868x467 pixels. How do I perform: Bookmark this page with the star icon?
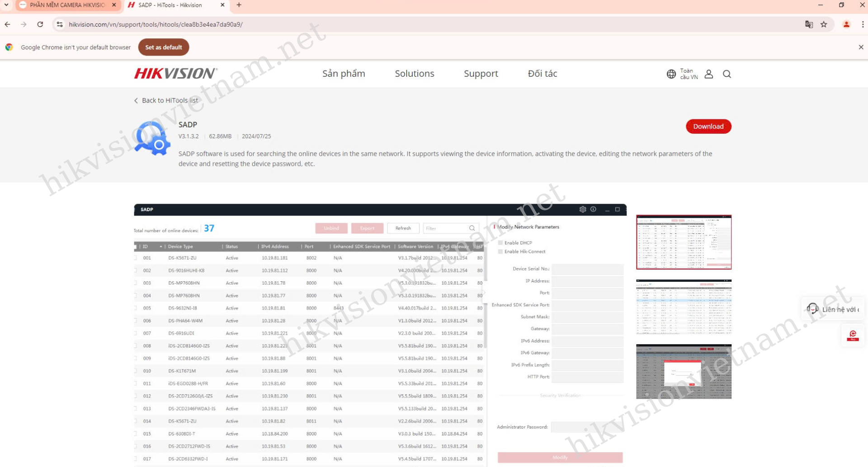[x=824, y=24]
